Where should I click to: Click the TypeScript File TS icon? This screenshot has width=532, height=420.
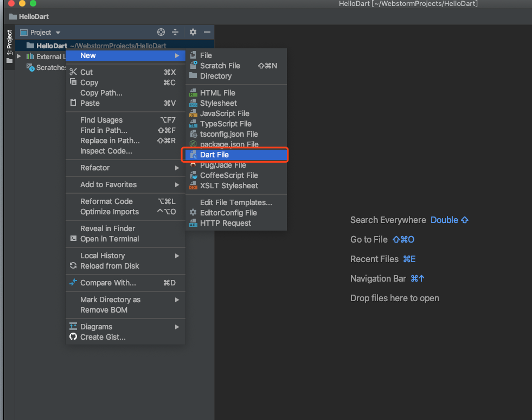[194, 124]
